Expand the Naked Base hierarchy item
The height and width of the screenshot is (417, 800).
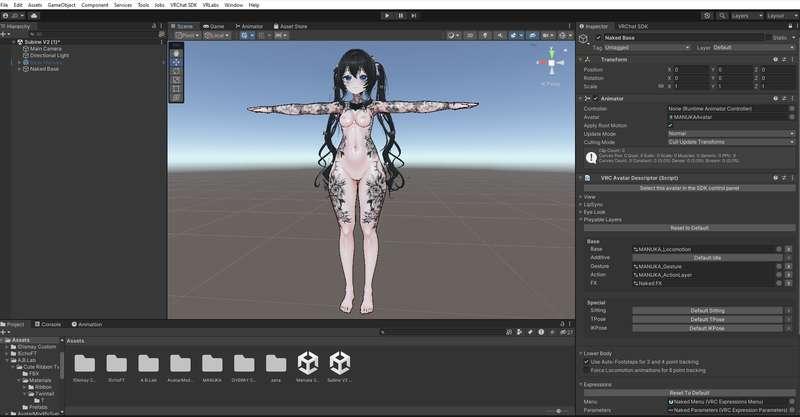(x=19, y=69)
